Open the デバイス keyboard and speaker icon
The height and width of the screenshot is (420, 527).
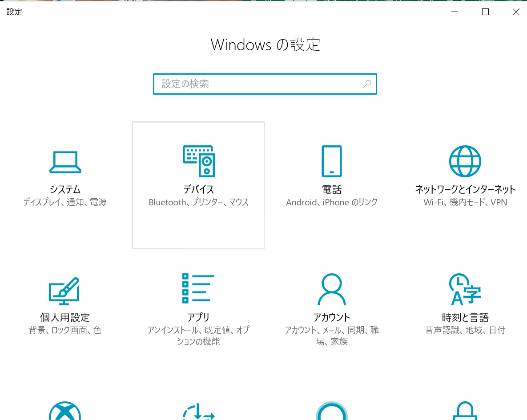(199, 161)
